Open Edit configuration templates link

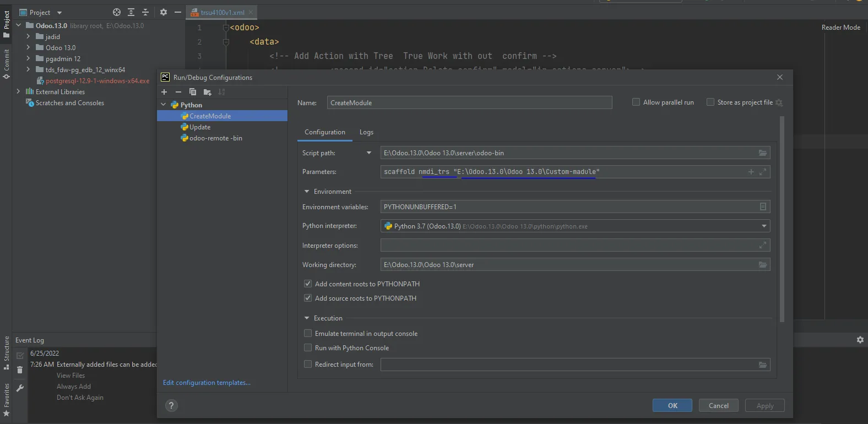(207, 383)
